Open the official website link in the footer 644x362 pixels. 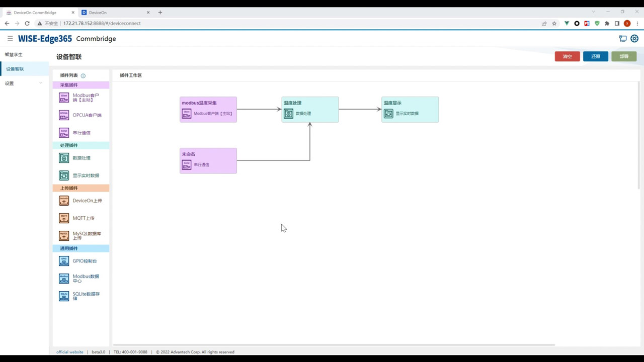point(70,352)
